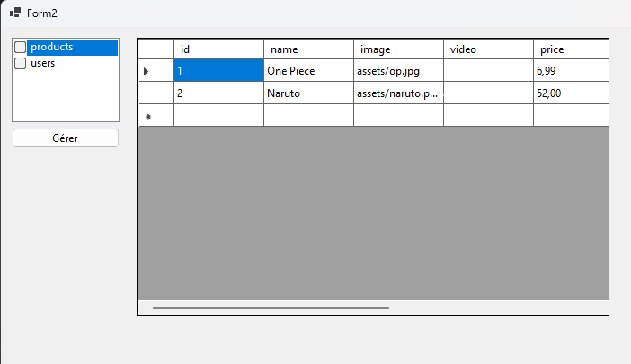Select the One Piece name cell
The height and width of the screenshot is (364, 631).
(308, 71)
